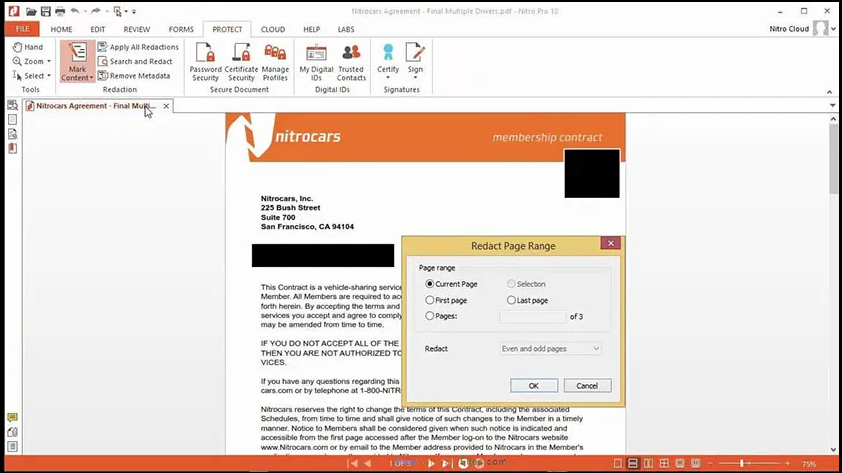Expand the Zoom tool dropdown
This screenshot has height=473, width=842.
(34, 61)
